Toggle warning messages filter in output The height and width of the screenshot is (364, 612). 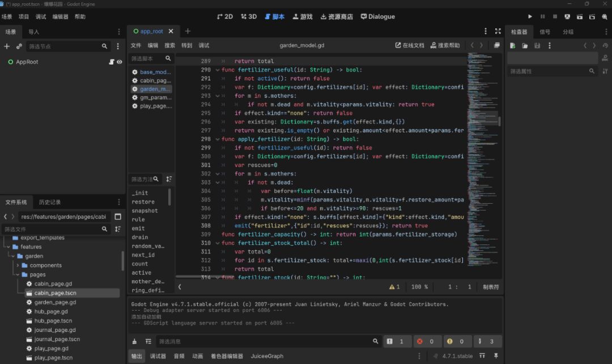457,341
